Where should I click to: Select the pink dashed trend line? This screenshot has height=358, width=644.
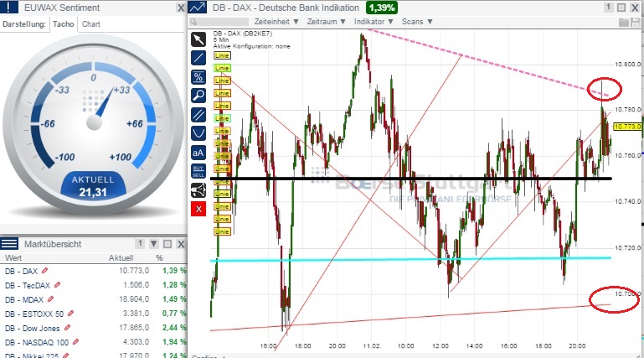pyautogui.click(x=487, y=63)
